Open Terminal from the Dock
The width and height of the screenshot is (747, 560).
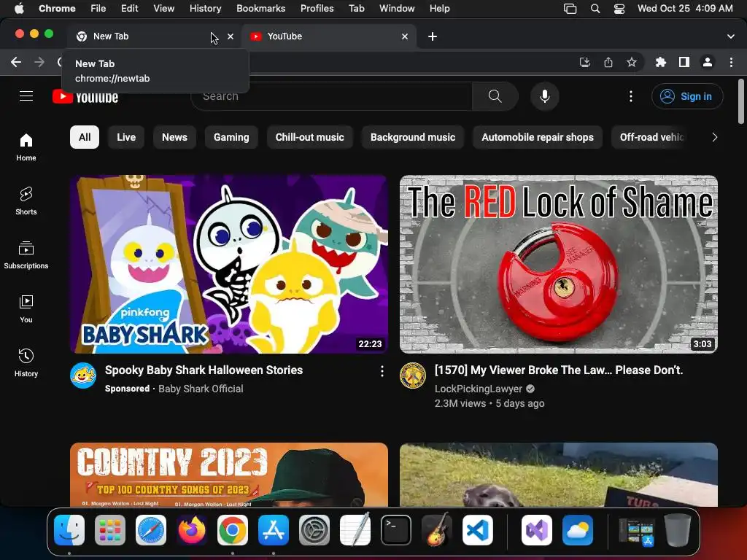pyautogui.click(x=396, y=529)
